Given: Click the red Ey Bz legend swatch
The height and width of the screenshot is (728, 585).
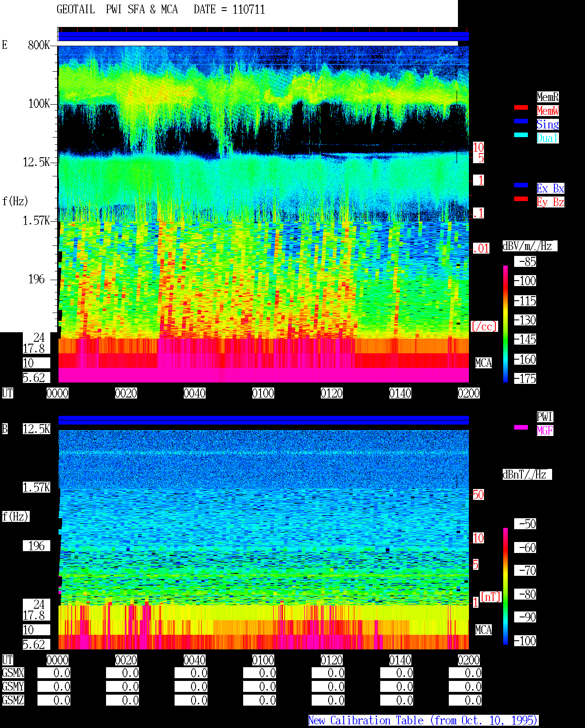Looking at the screenshot, I should coord(521,199).
